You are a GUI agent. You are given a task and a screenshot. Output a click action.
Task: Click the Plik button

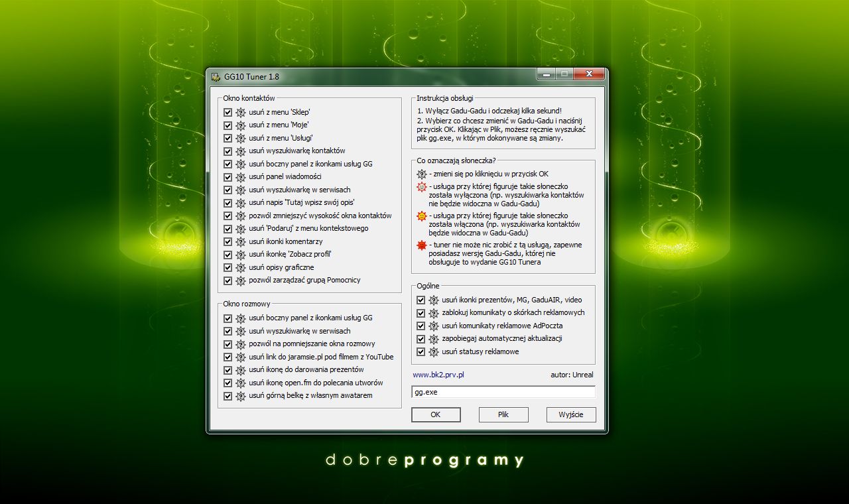503,414
